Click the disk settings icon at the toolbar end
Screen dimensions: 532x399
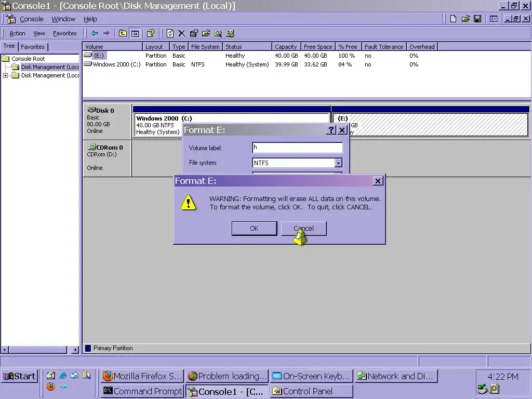(230, 33)
